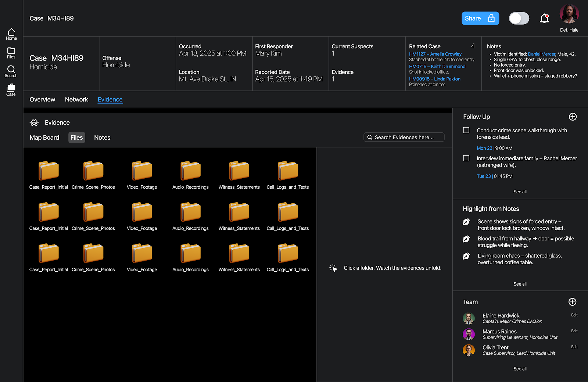588x382 pixels.
Task: Edit Olivia Trent team entry
Action: pos(574,347)
